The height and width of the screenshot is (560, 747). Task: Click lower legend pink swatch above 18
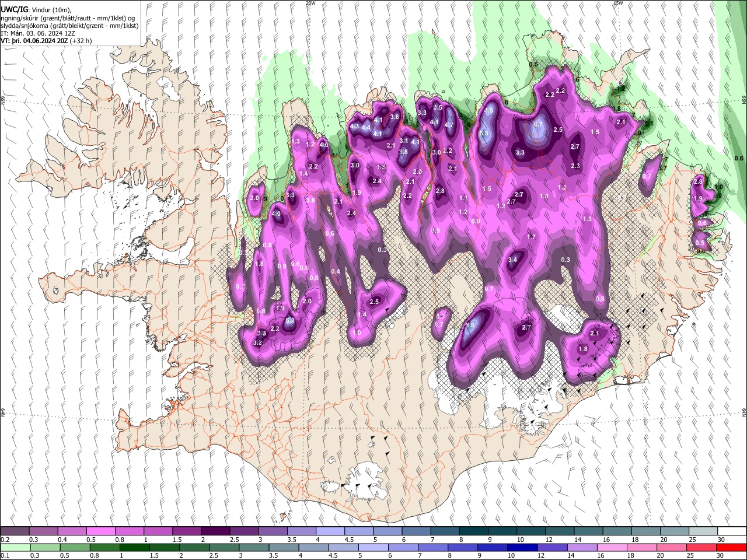tap(641, 547)
